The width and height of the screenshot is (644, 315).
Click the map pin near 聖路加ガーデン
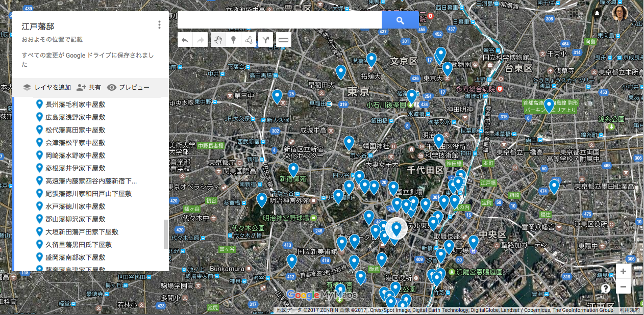(474, 243)
